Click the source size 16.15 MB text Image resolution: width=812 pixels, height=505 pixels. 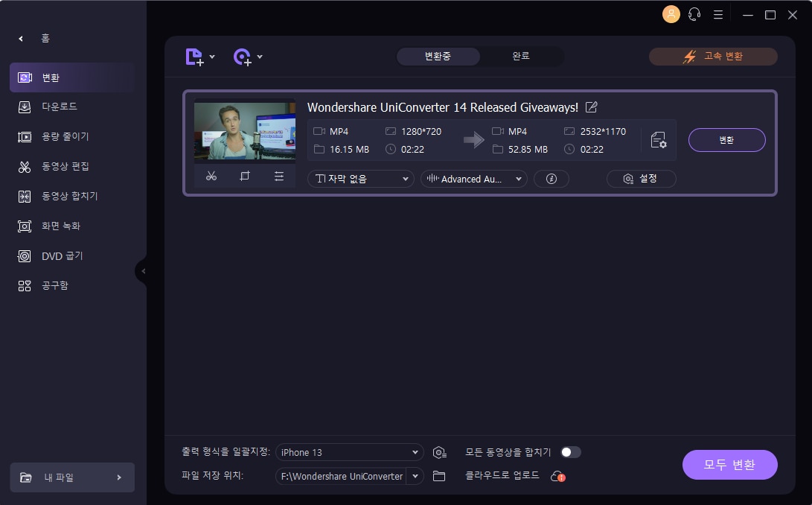tap(350, 149)
